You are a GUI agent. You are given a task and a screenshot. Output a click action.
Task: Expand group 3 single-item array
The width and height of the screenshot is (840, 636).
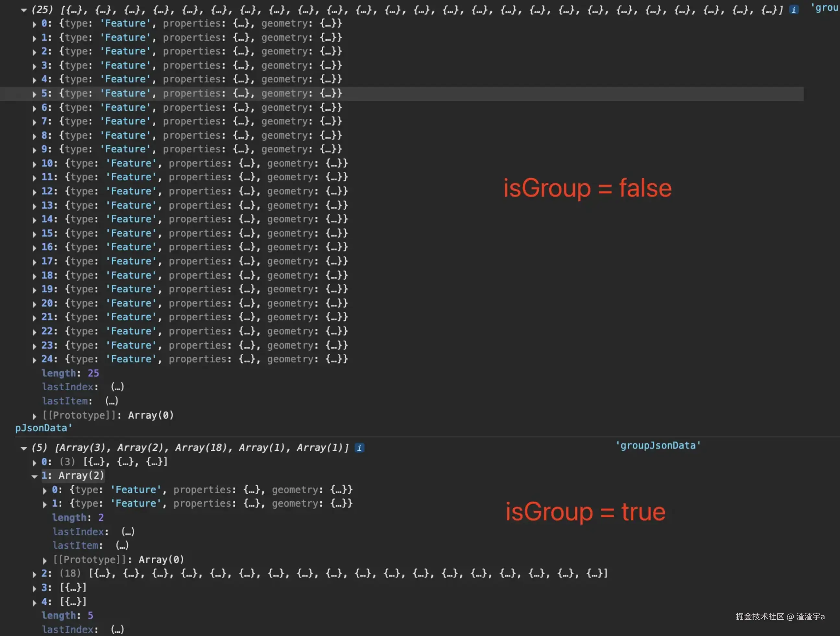[35, 589]
